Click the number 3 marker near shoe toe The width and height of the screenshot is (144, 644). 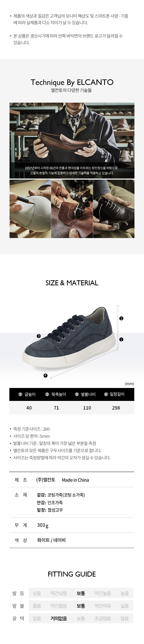coord(39,336)
